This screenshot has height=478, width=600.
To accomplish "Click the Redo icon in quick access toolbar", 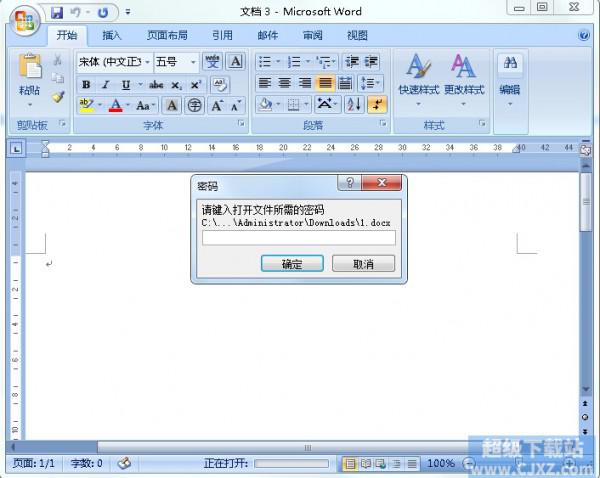I will point(103,13).
